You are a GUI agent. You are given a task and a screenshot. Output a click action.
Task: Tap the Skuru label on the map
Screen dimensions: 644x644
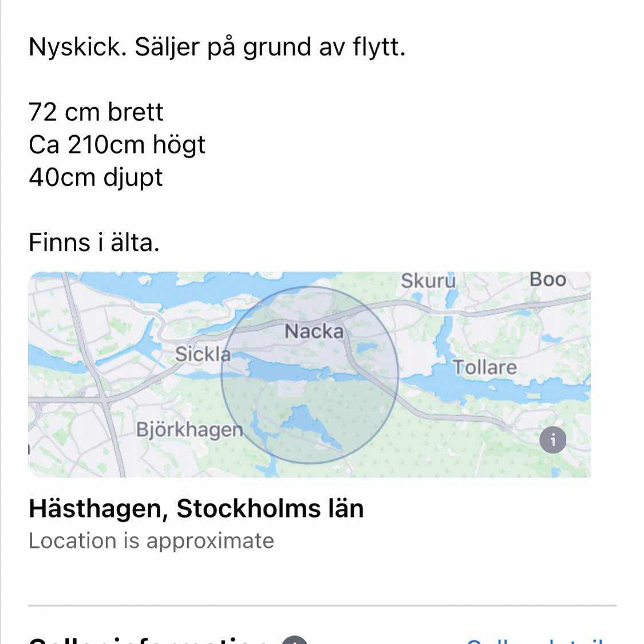[x=428, y=281]
